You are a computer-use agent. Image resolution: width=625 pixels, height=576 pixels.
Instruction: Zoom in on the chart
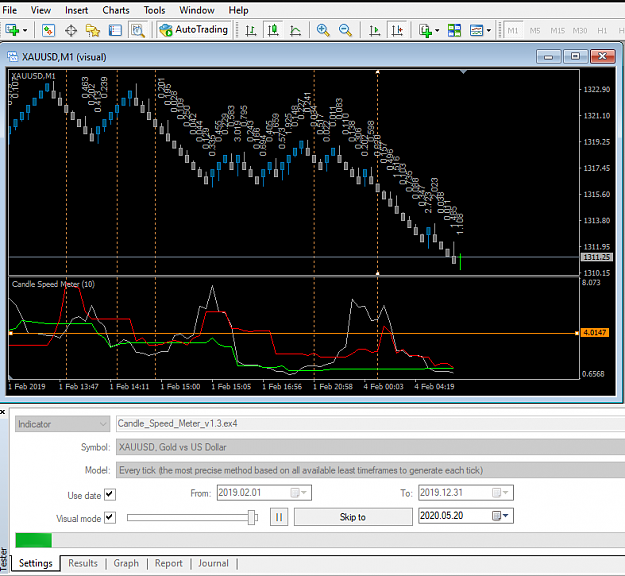tap(323, 30)
